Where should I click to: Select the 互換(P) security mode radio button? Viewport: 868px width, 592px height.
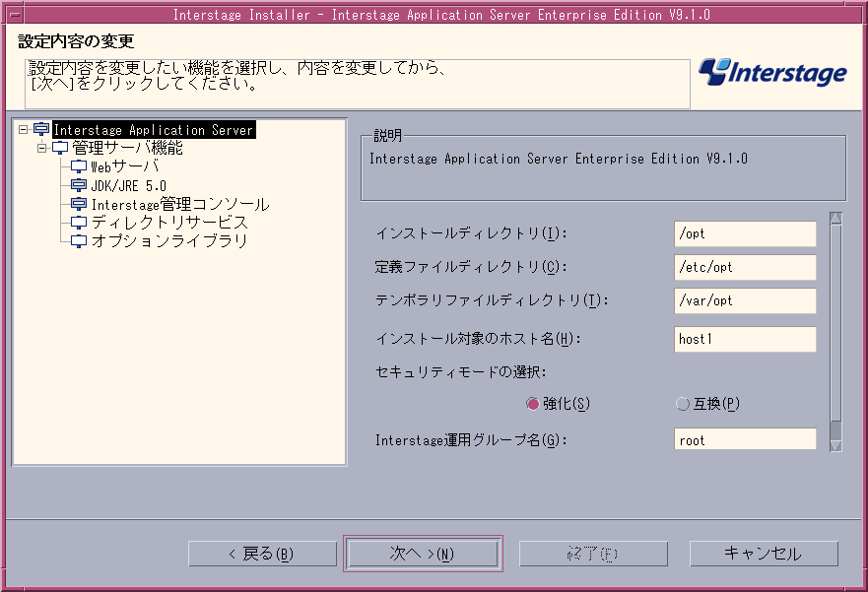(683, 404)
